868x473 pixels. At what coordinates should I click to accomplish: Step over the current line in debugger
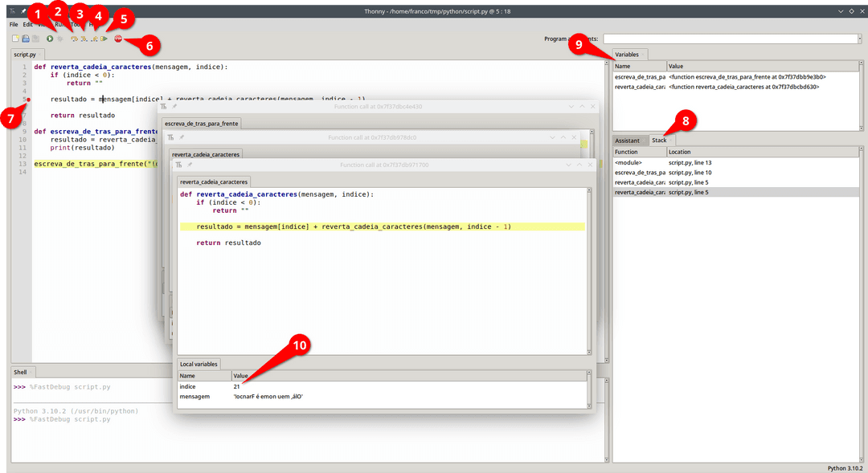click(x=74, y=38)
